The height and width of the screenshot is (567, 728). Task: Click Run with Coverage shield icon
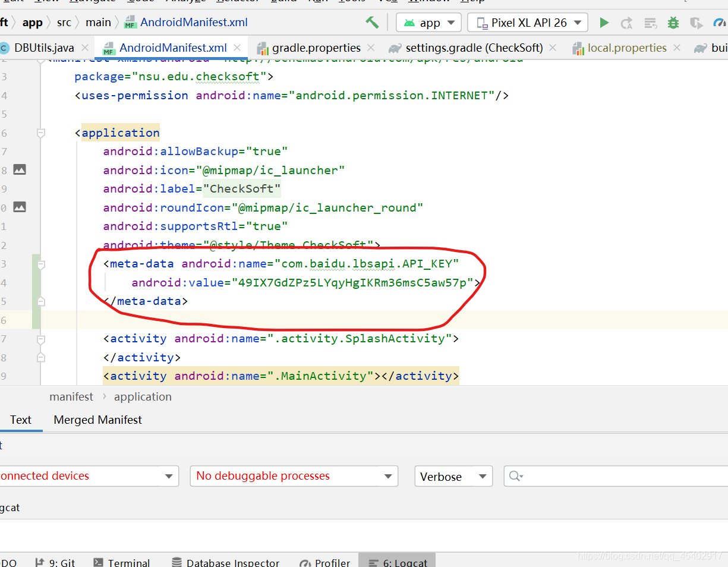tap(696, 23)
